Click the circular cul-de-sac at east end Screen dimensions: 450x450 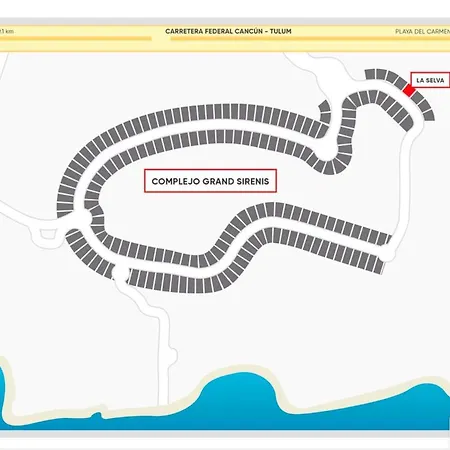(387, 253)
